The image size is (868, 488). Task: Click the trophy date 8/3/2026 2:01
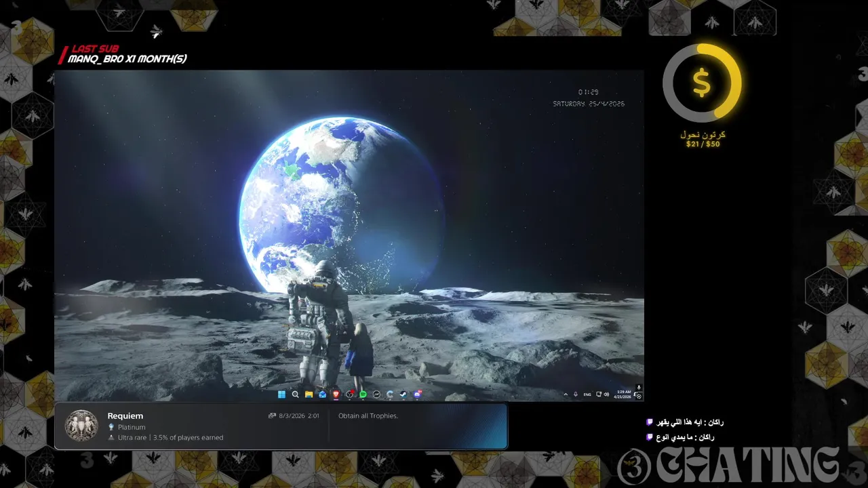299,415
